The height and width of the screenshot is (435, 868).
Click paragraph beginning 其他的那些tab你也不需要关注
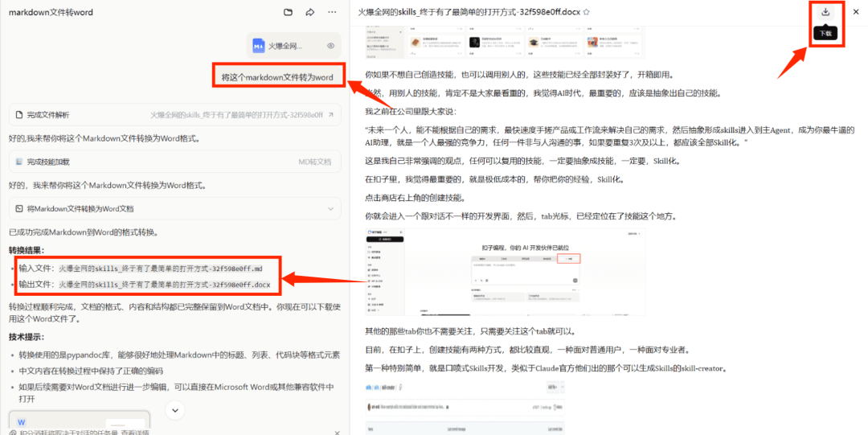pyautogui.click(x=472, y=331)
